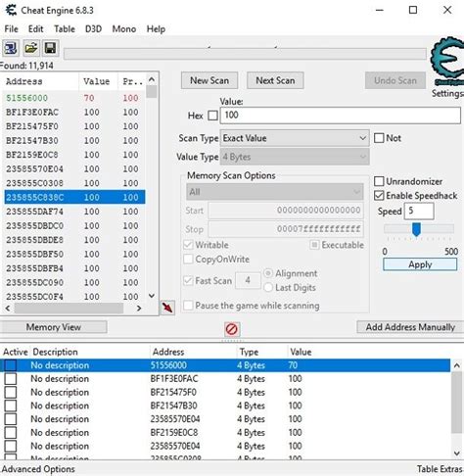Viewport: 464px width, 476px height.
Task: Toggle the Fast Scan checkbox
Action: point(188,281)
